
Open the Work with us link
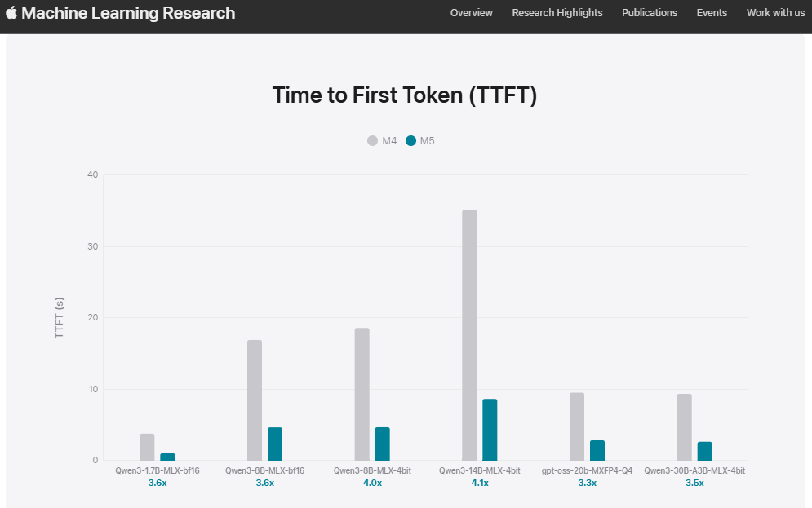pos(775,13)
